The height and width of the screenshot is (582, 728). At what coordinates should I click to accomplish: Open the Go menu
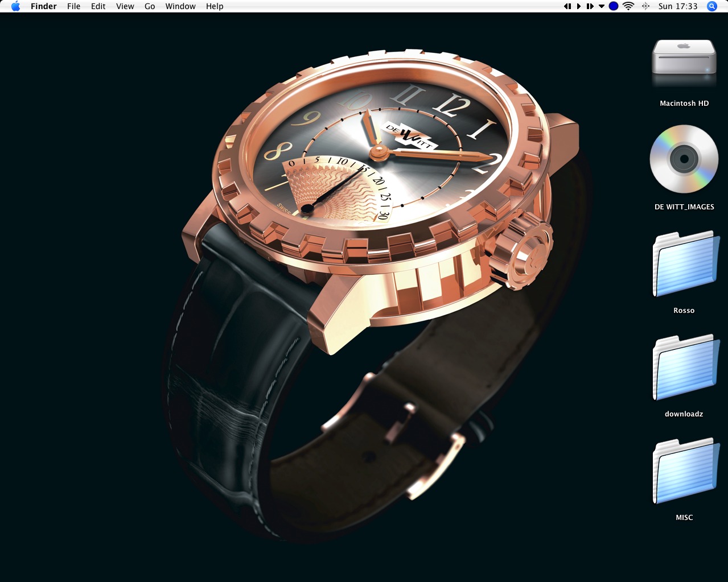point(150,6)
